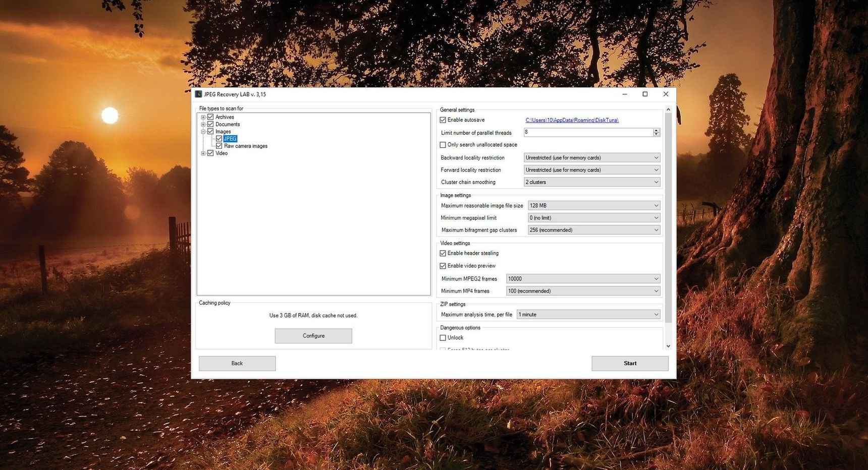Click the 'Use 3 GB of RAM' caching text
This screenshot has height=470, width=868.
(313, 316)
